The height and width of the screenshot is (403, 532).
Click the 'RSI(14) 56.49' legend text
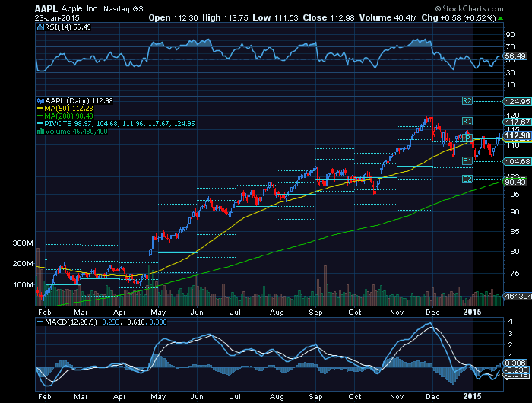(68, 27)
